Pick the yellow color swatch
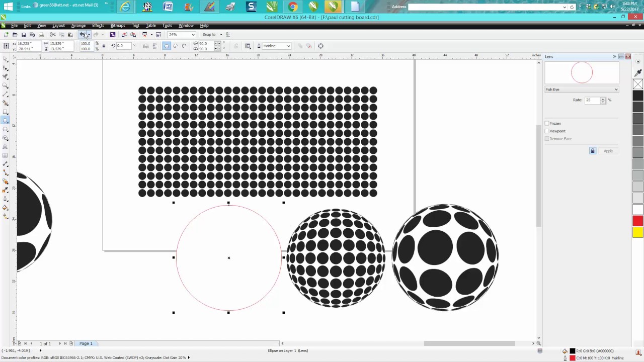 click(x=638, y=232)
